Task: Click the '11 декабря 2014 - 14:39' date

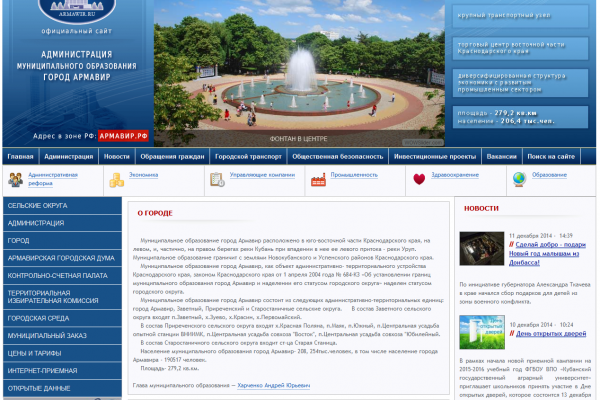Action: 541,236
